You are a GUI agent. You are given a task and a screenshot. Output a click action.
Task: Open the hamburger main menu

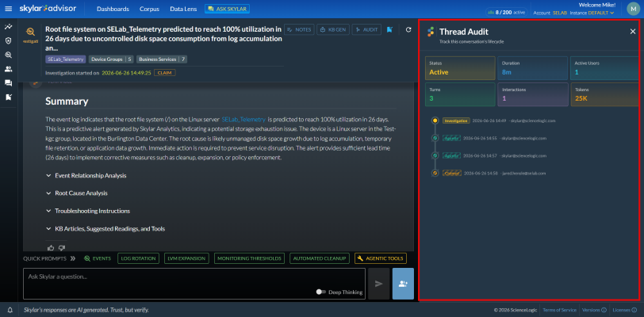[8, 9]
